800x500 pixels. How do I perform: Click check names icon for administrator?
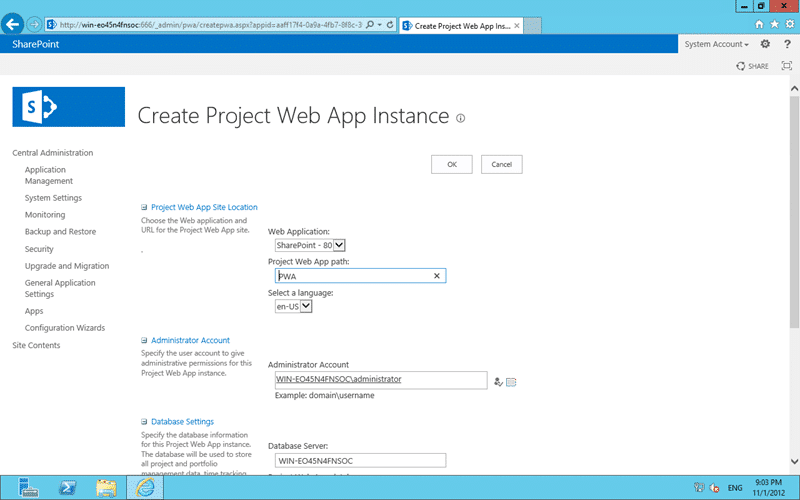click(498, 382)
